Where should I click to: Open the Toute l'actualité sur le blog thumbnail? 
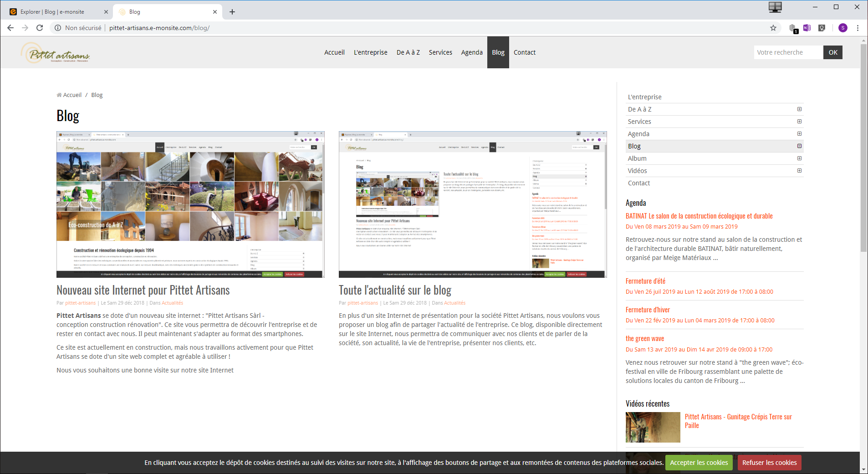[473, 204]
